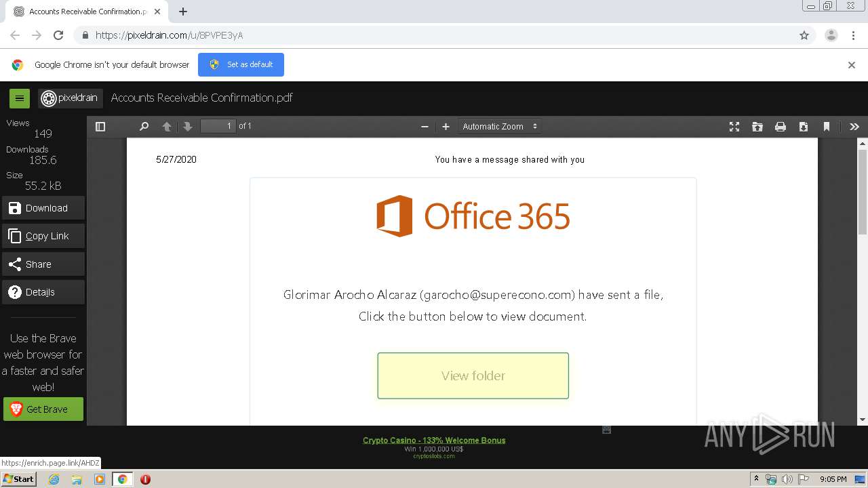Open the Chrome profile avatar
This screenshot has width=868, height=488.
[831, 35]
